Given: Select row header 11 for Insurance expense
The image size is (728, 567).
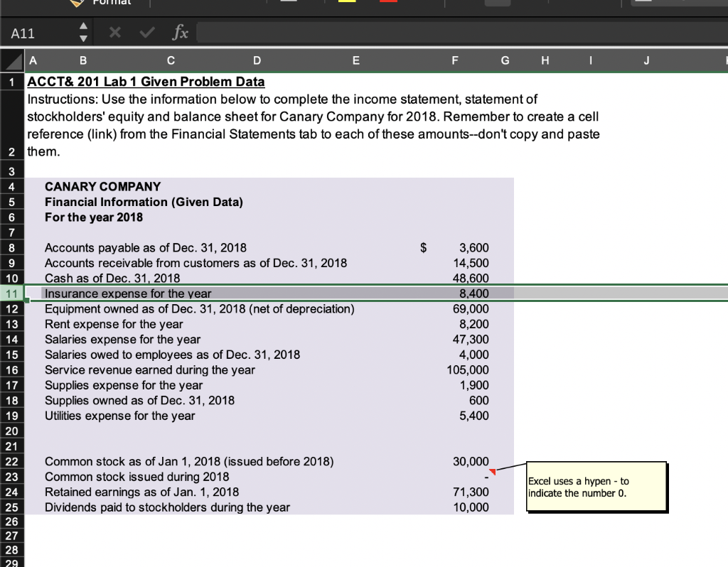Looking at the screenshot, I should pyautogui.click(x=11, y=293).
